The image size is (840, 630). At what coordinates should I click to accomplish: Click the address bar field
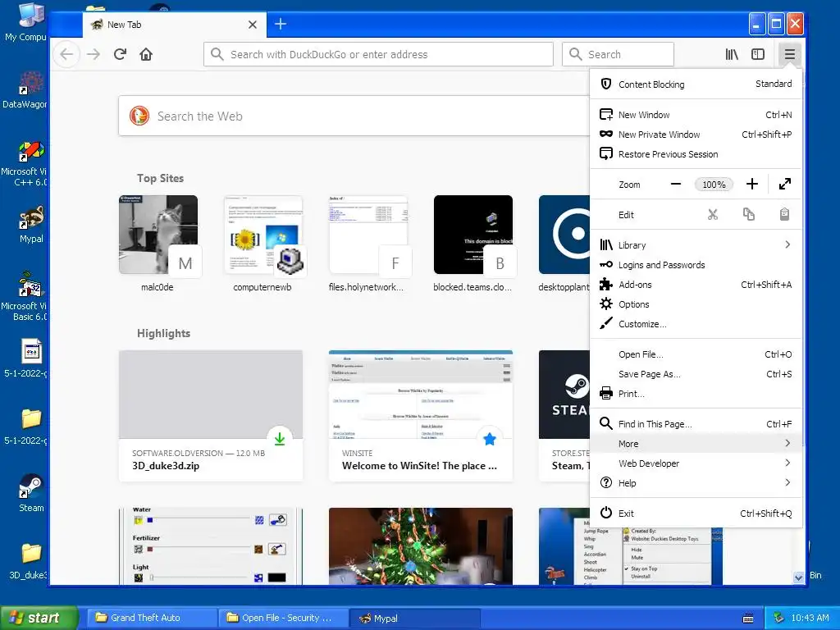(378, 54)
